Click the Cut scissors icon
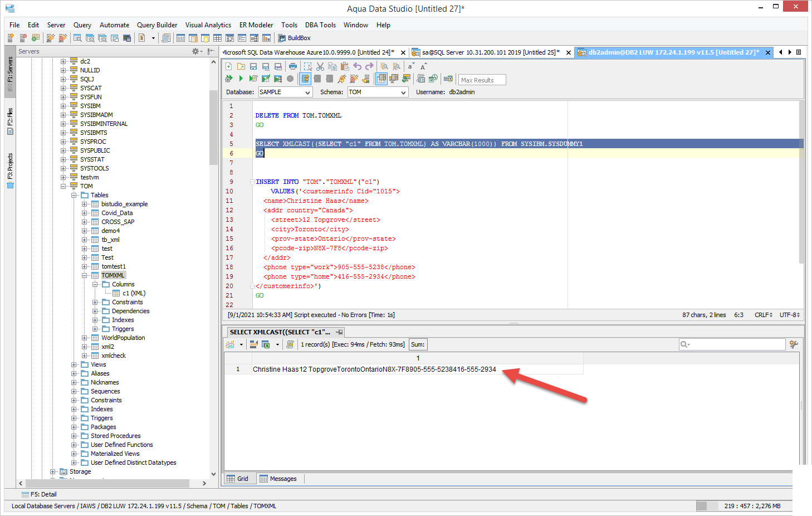This screenshot has width=812, height=516. (x=320, y=66)
